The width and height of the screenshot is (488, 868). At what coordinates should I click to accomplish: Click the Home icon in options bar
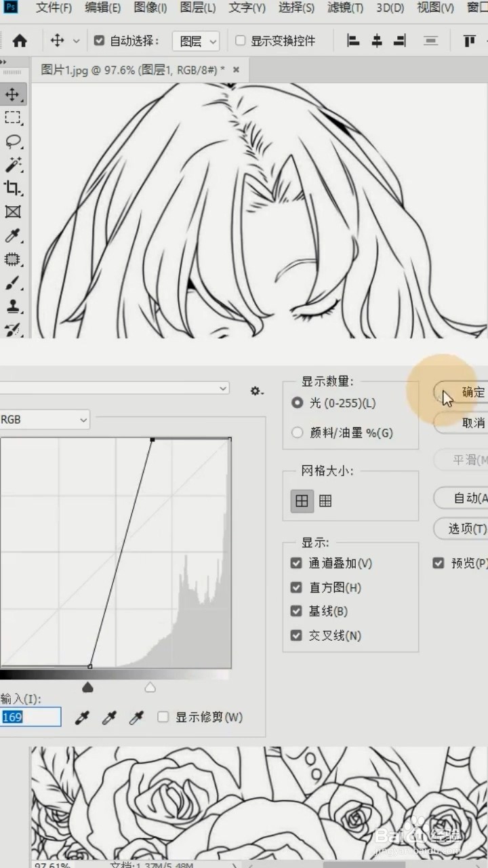20,41
